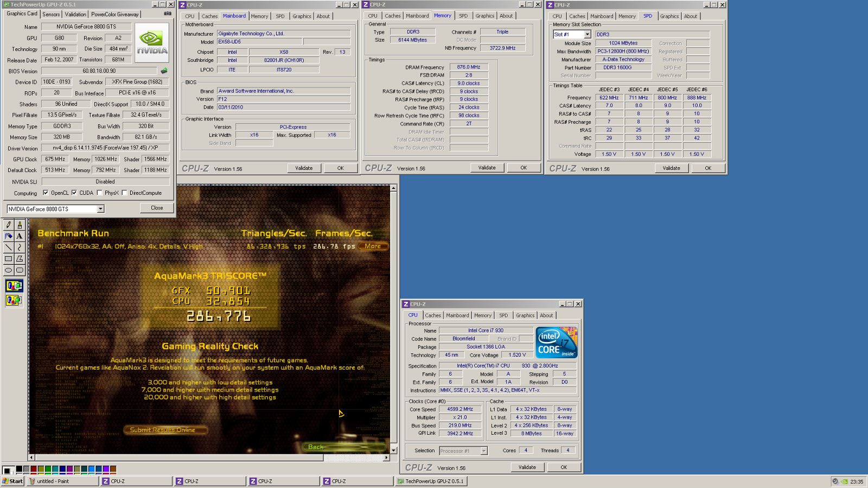The image size is (868, 488).
Task: Click OK in the bottom CPU-Z window
Action: [x=564, y=467]
